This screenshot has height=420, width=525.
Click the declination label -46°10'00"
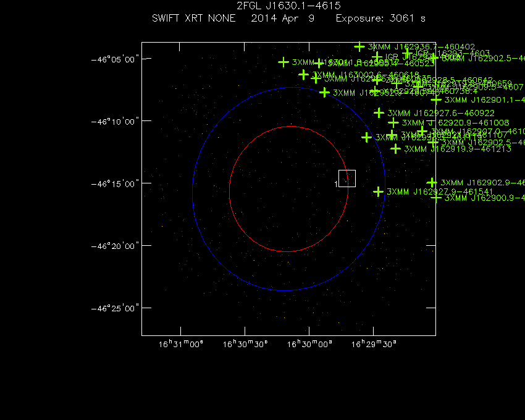[115, 122]
